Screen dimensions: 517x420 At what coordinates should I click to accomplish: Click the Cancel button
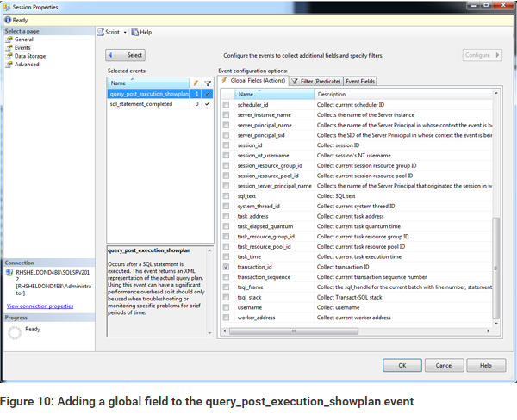[444, 365]
